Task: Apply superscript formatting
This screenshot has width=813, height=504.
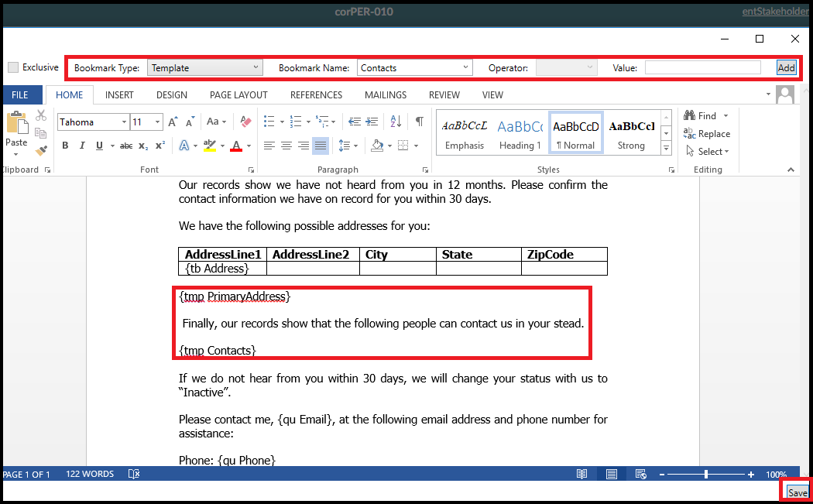Action: pyautogui.click(x=160, y=146)
